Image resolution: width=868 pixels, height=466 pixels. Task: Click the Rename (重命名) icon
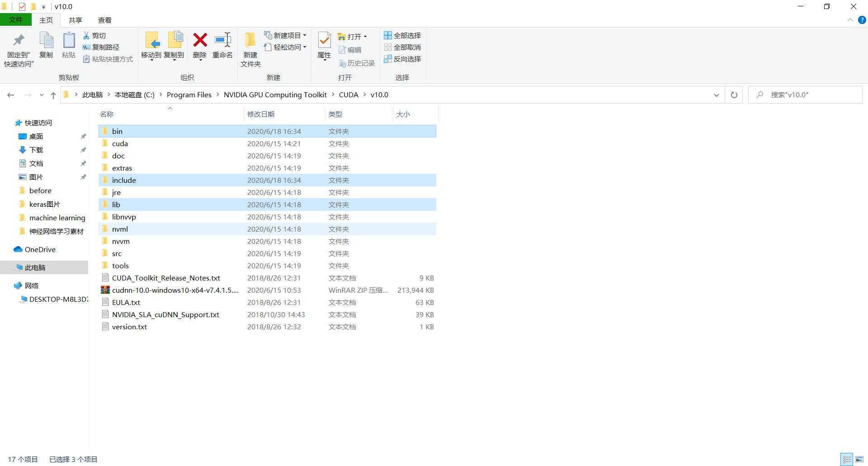click(x=222, y=40)
